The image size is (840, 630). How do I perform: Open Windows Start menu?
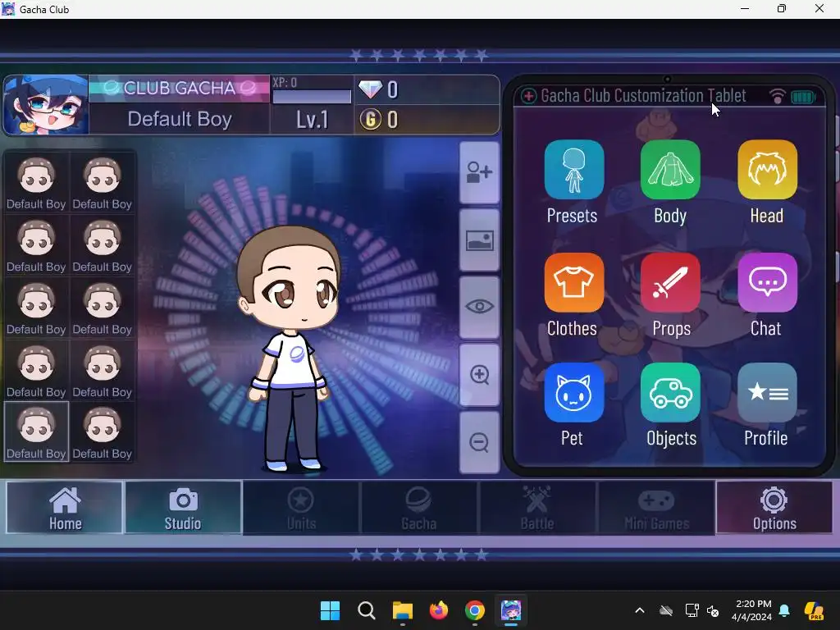click(330, 610)
